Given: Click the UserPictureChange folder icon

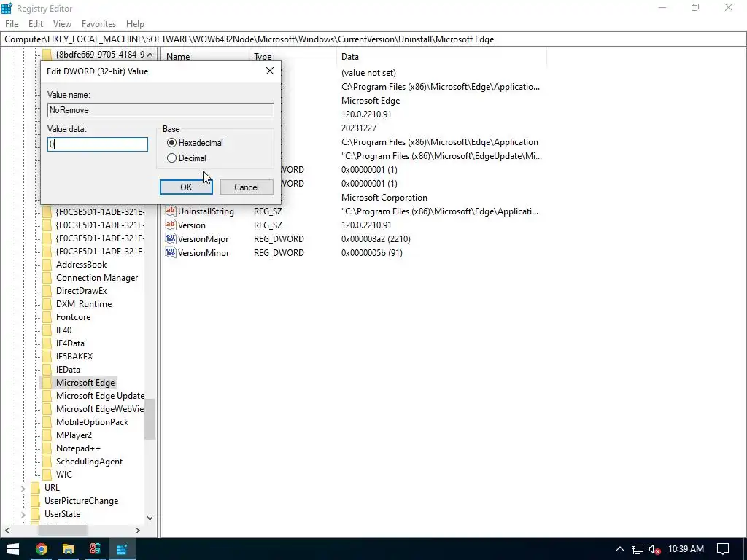Looking at the screenshot, I should (35, 501).
